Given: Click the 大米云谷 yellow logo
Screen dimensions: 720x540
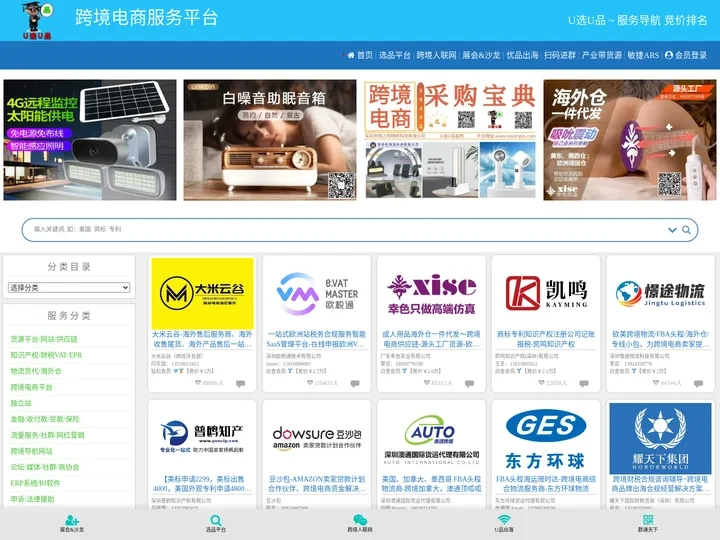Looking at the screenshot, I should [x=202, y=293].
